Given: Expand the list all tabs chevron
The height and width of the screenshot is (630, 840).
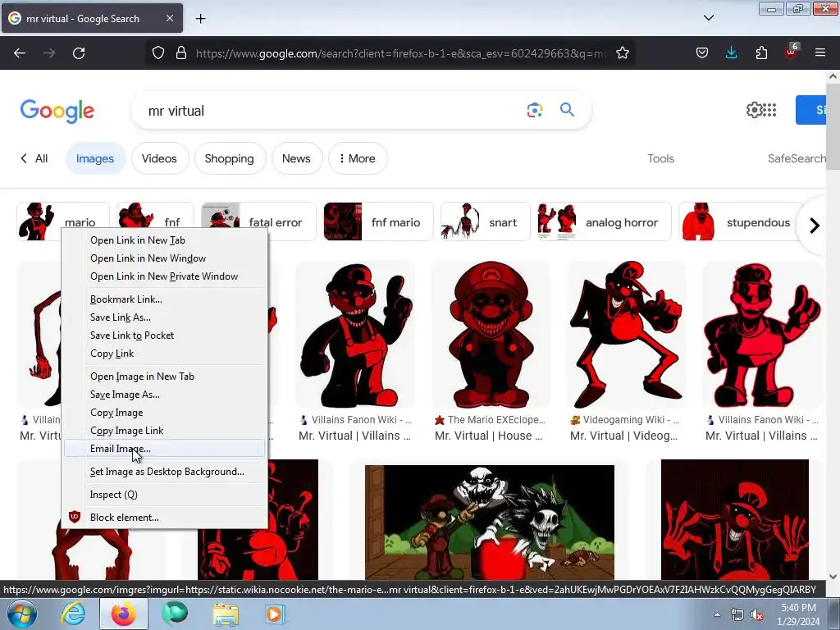Looking at the screenshot, I should point(709,18).
